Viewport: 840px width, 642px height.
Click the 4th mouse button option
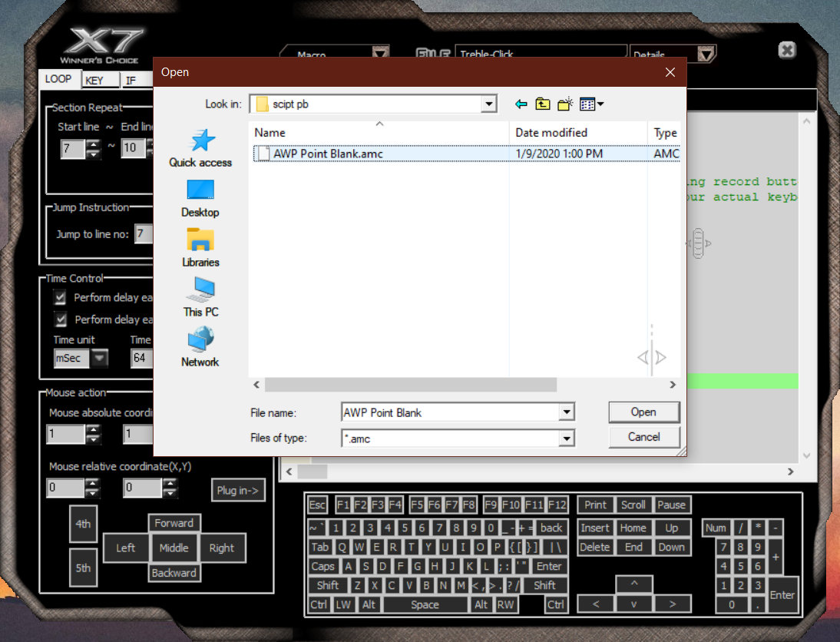coord(83,524)
